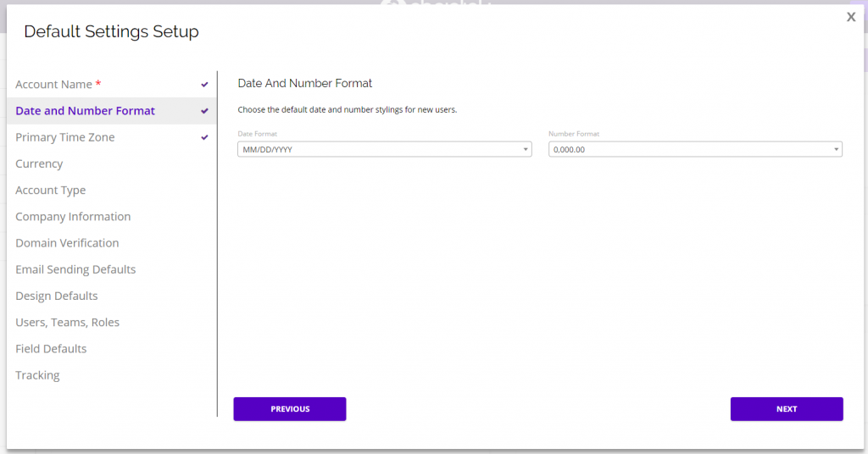Click the 'Choose the default date and number stylings' text
Viewport: 868px width, 454px height.
pyautogui.click(x=347, y=110)
